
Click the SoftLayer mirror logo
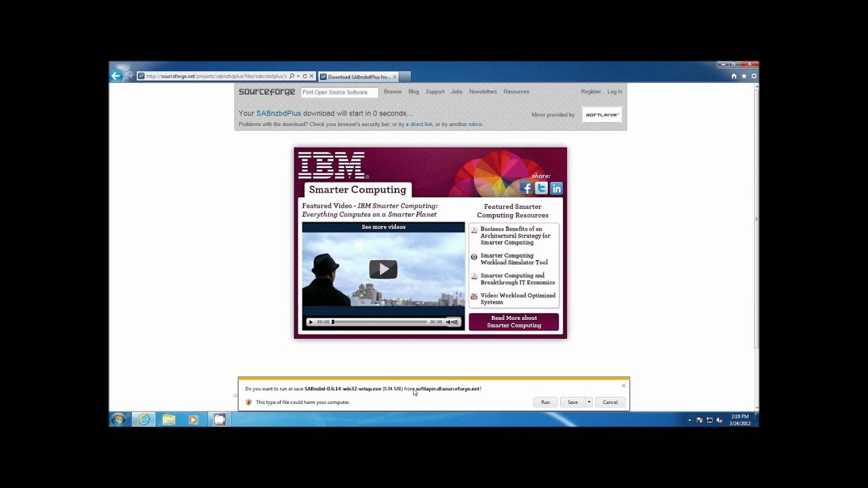(601, 115)
